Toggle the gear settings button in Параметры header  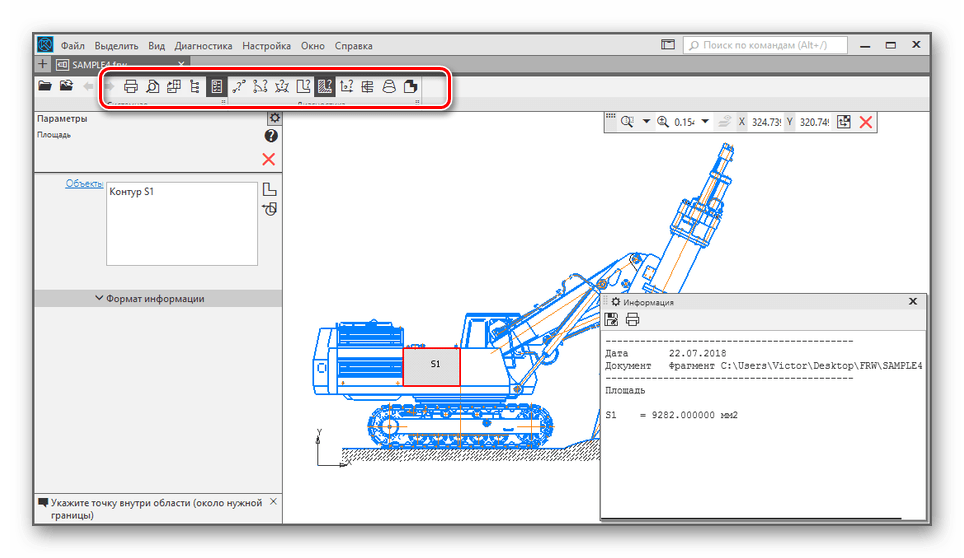click(275, 118)
